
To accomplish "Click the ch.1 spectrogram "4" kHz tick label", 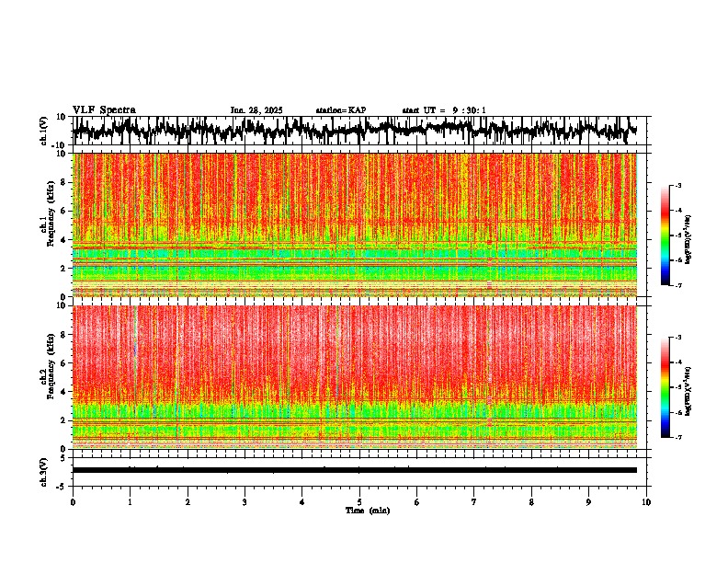I will point(63,240).
